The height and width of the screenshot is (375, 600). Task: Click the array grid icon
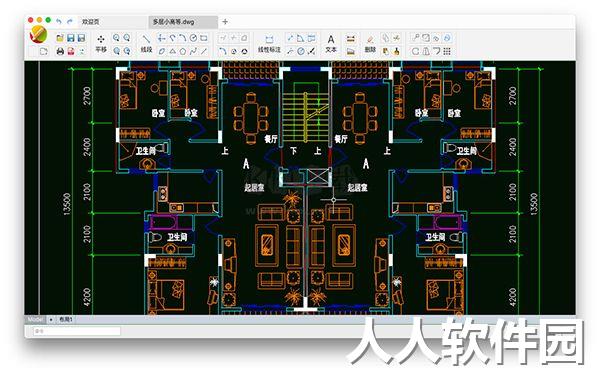(x=447, y=51)
